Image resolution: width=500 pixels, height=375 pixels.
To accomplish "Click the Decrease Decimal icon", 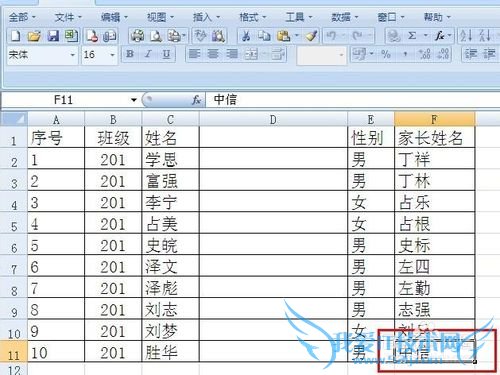I will point(443,54).
